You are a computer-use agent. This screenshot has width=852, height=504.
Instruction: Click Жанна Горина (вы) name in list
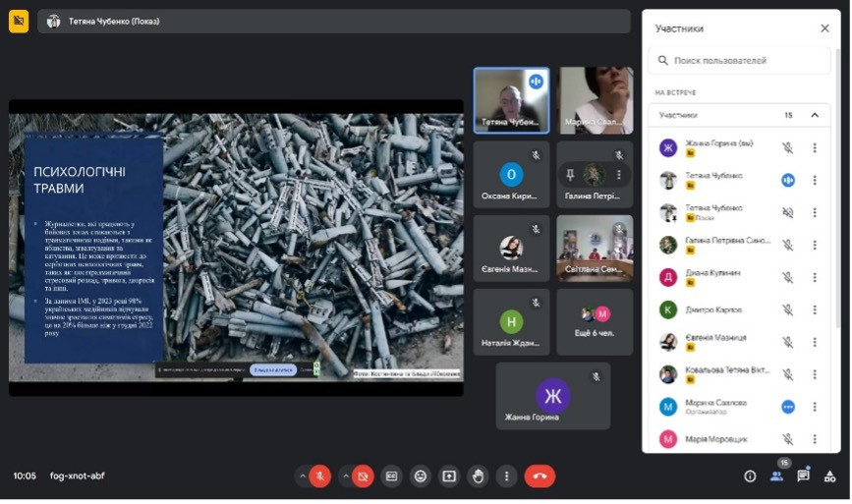coord(719,143)
